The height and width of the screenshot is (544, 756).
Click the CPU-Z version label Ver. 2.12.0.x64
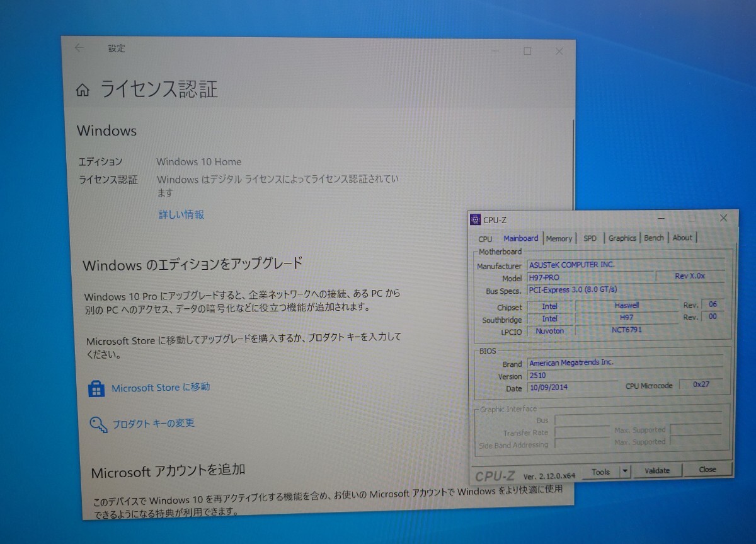click(x=549, y=476)
